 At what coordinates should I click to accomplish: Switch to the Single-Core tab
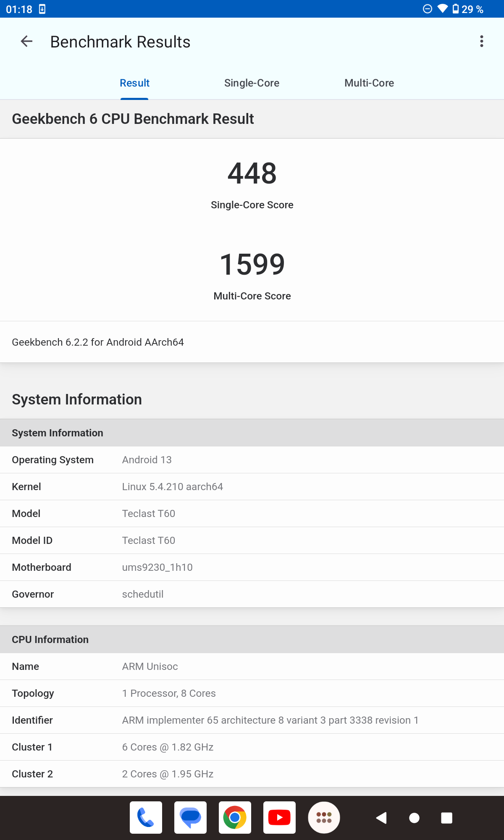pos(252,83)
